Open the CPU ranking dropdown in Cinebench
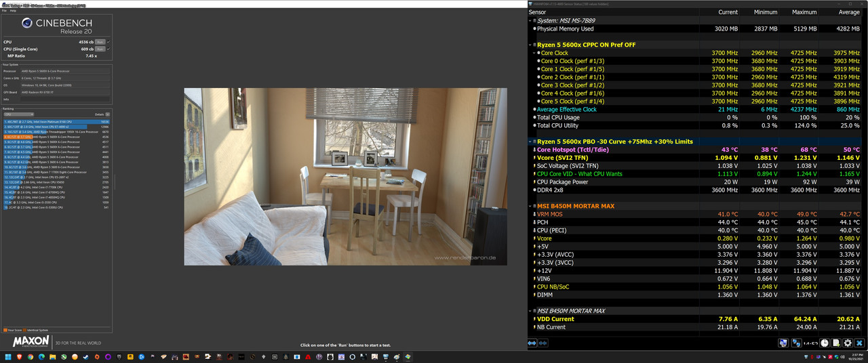Viewport: 868px width, 363px height. [19, 114]
